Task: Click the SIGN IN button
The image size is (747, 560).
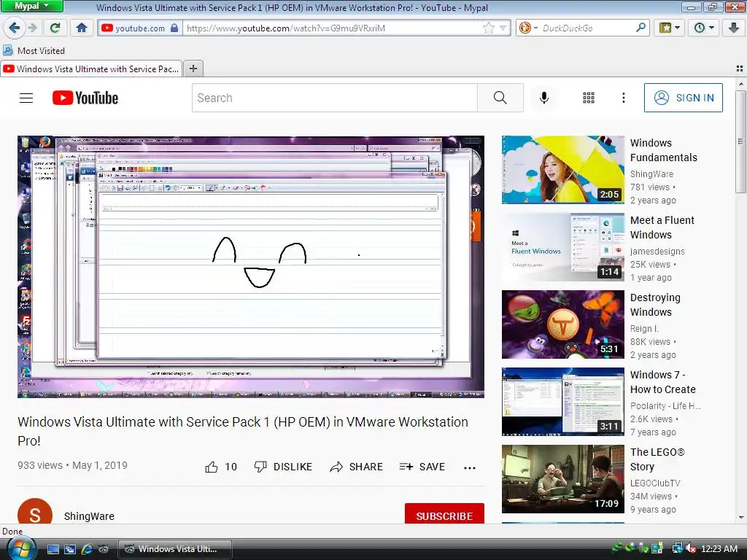Action: tap(683, 98)
